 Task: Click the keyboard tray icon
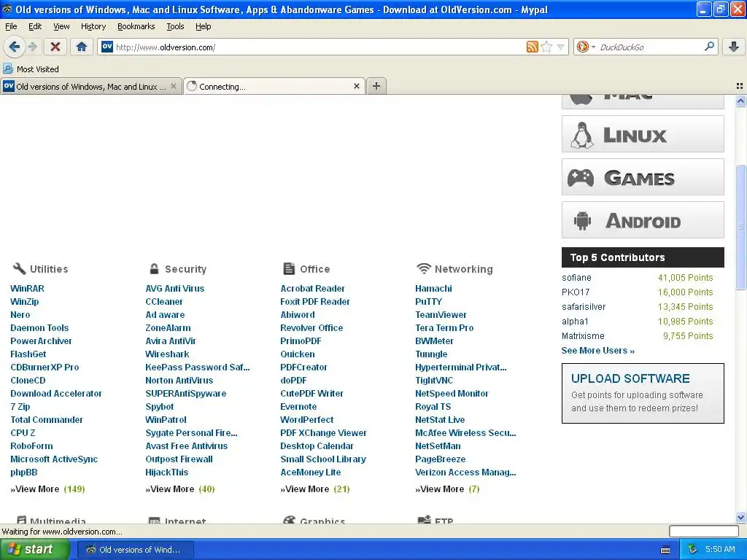pos(665,550)
